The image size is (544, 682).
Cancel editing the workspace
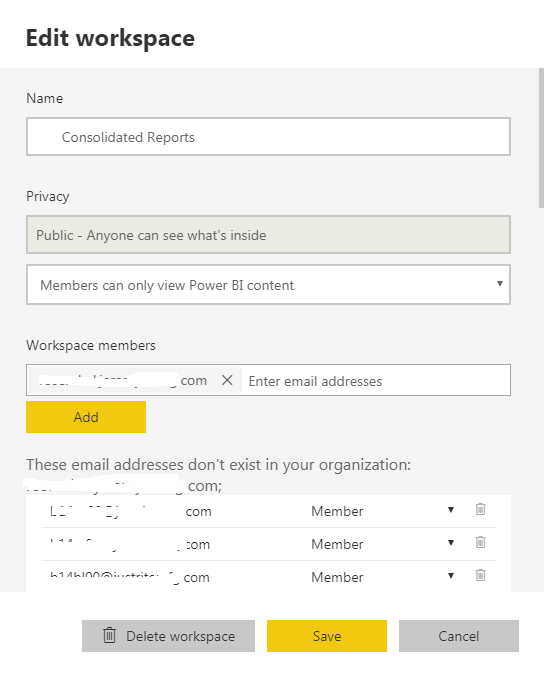tap(459, 636)
